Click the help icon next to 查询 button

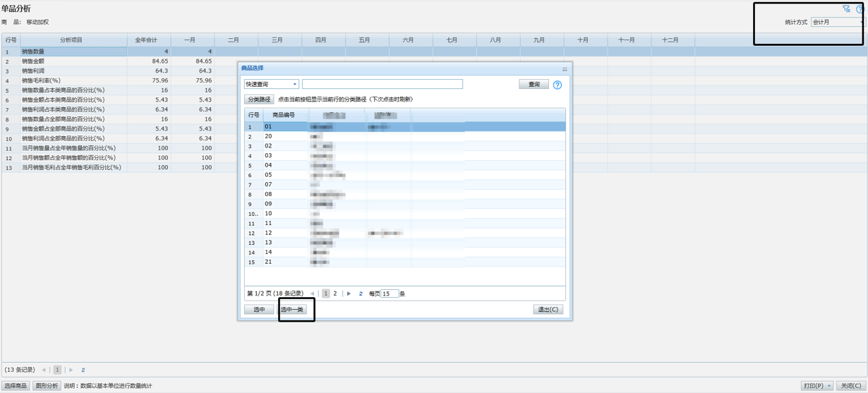point(557,85)
